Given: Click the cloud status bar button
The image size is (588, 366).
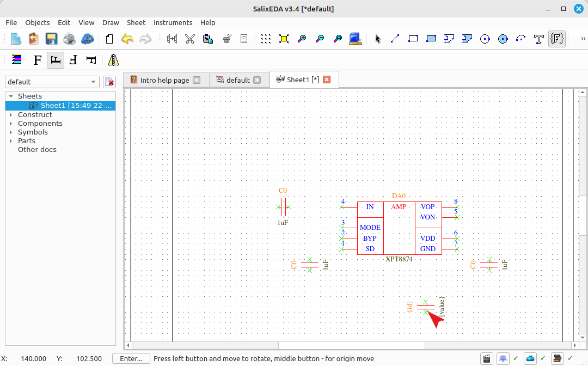Looking at the screenshot, I should coord(530,359).
